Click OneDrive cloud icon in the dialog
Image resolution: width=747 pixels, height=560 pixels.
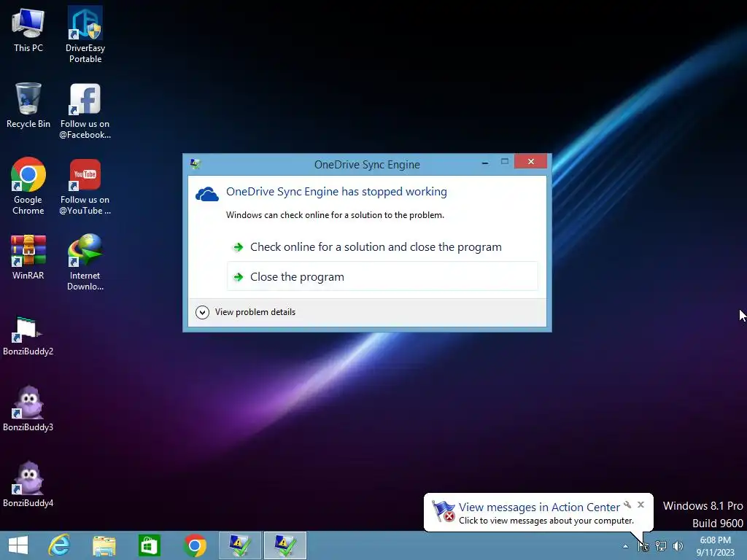[207, 194]
